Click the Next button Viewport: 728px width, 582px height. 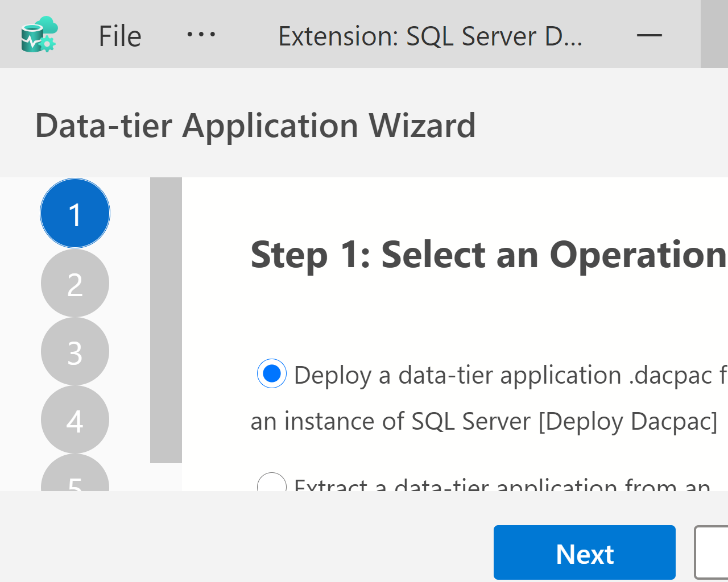[x=584, y=552]
